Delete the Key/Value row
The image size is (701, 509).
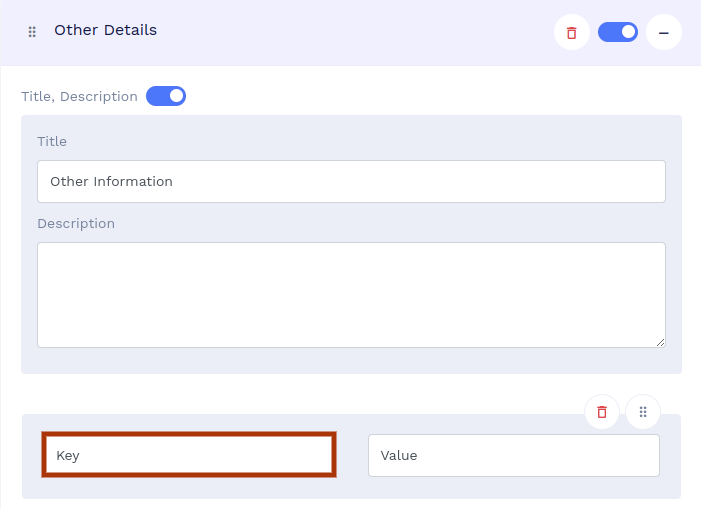602,411
